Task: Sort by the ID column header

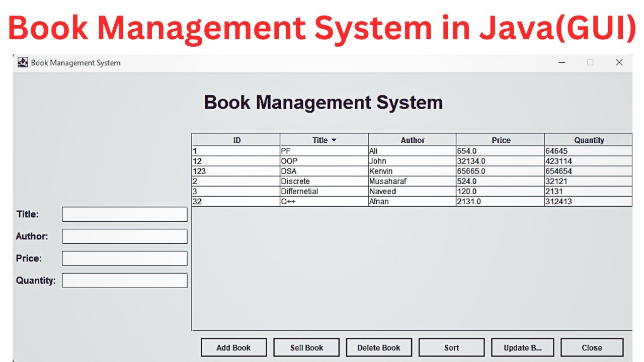Action: (236, 140)
